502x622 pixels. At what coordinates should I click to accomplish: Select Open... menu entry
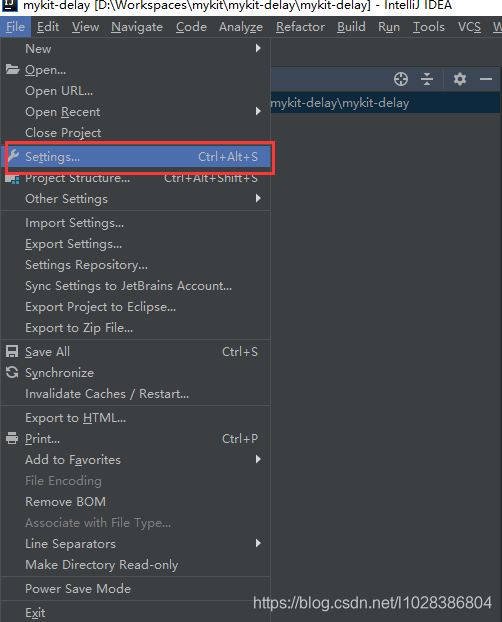point(136,70)
